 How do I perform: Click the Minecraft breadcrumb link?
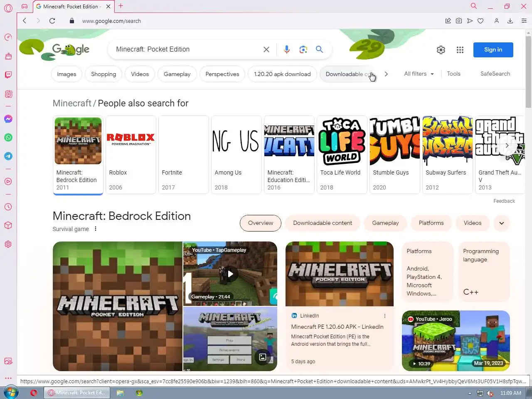coord(72,103)
